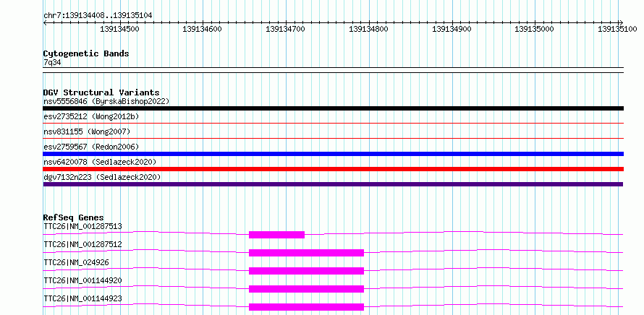Open transcript label TTC26|NM_001287513

82,226
